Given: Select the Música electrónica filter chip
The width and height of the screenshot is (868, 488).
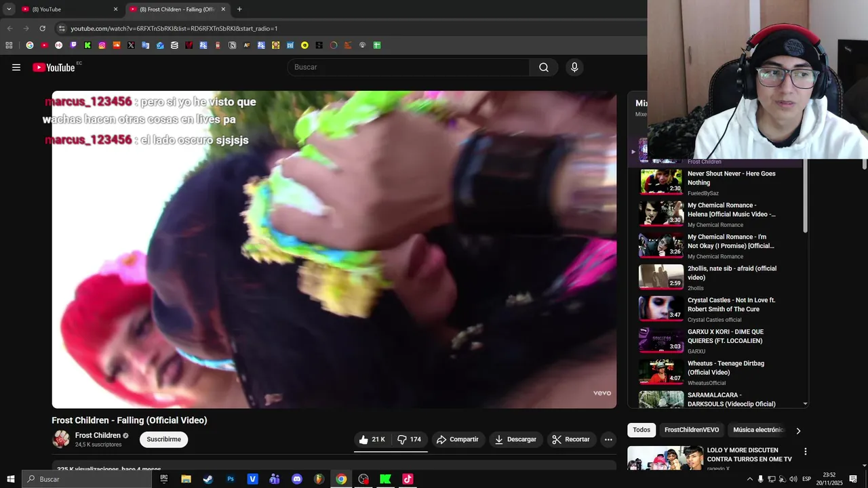Looking at the screenshot, I should point(758,430).
